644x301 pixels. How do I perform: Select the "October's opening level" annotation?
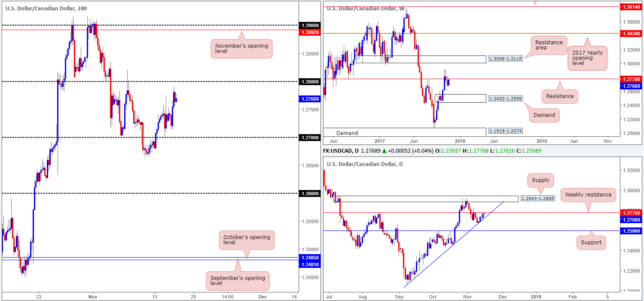coord(247,240)
